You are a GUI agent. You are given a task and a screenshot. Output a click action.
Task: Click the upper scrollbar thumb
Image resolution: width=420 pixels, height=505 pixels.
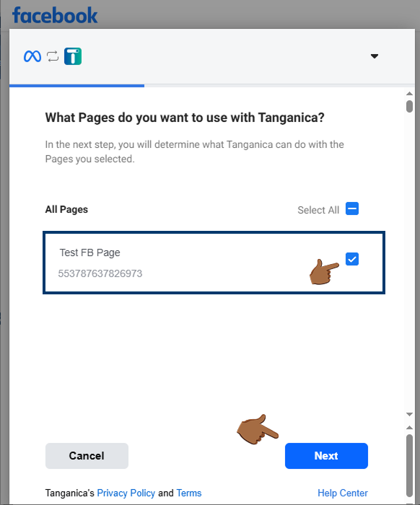[409, 106]
